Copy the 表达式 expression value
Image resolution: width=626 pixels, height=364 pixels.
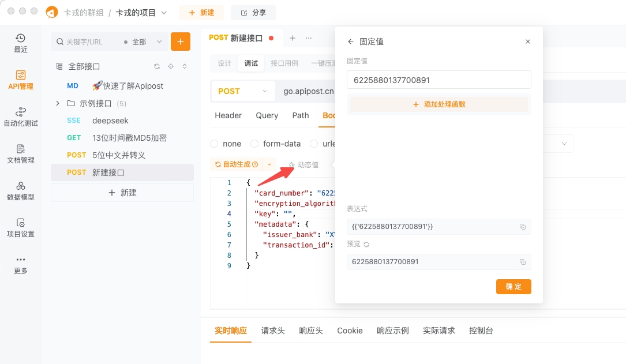(523, 227)
